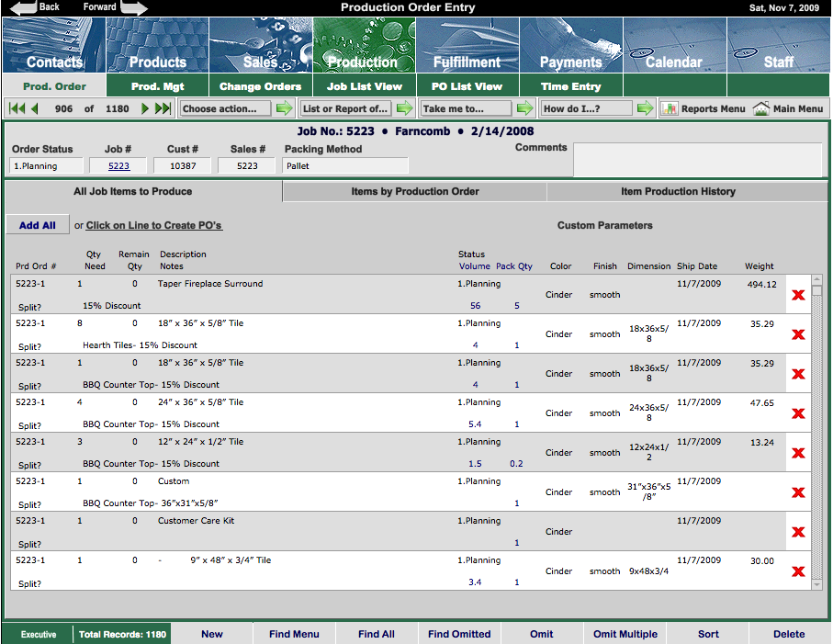
Task: Click into the Comments field
Action: tap(697, 160)
